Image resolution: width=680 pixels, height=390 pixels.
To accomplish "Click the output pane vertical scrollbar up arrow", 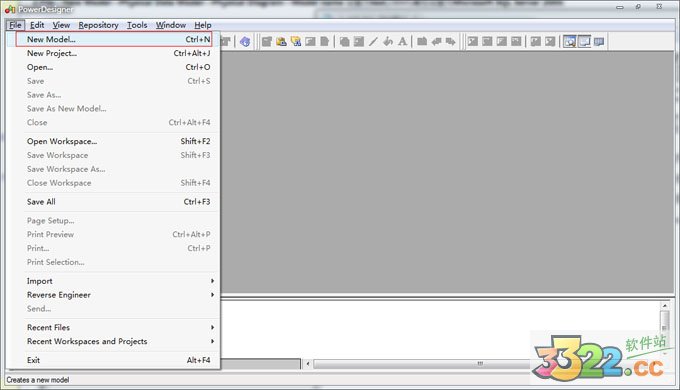I will 664,305.
